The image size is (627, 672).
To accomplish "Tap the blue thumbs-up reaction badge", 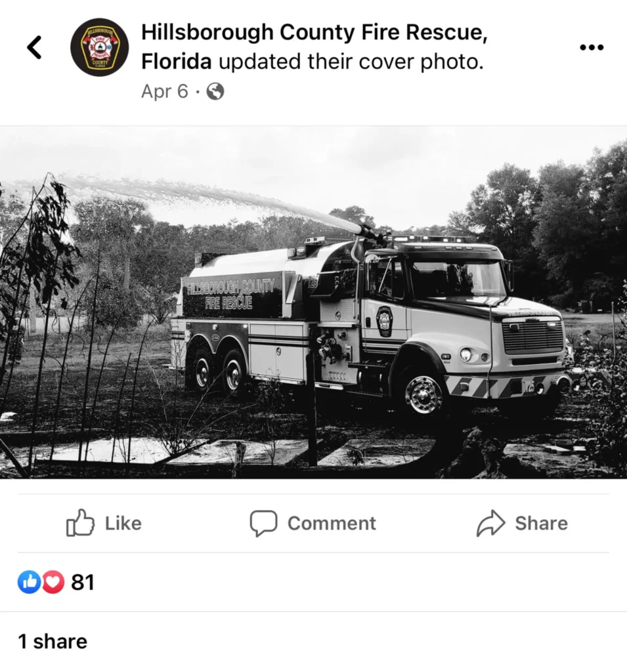I will click(29, 582).
